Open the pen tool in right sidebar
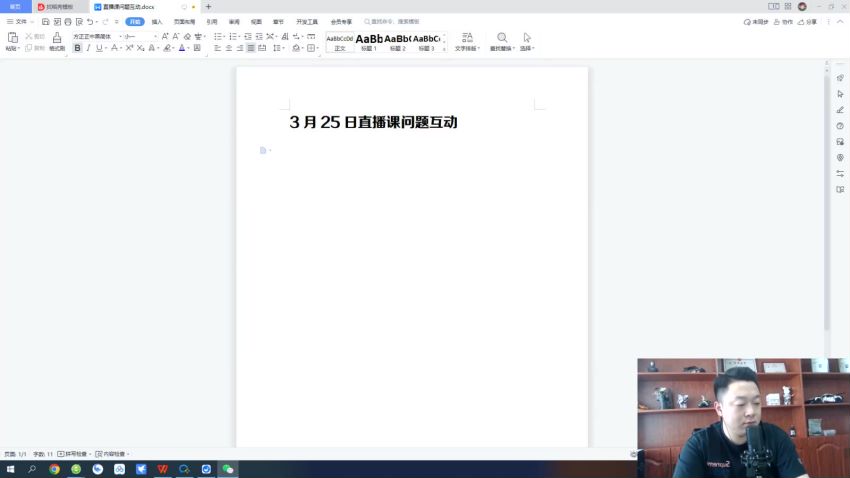850x478 pixels. (840, 109)
